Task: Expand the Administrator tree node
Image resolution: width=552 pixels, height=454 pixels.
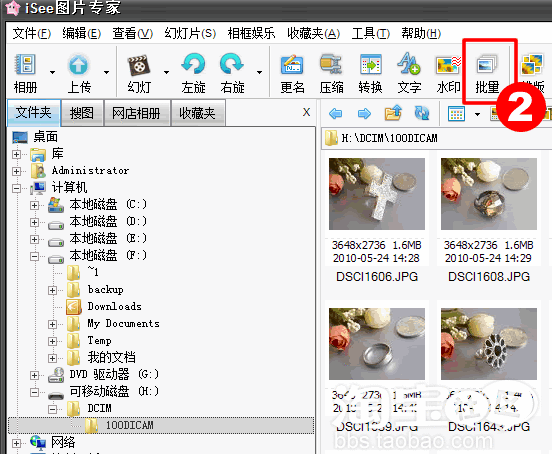Action: coord(16,171)
